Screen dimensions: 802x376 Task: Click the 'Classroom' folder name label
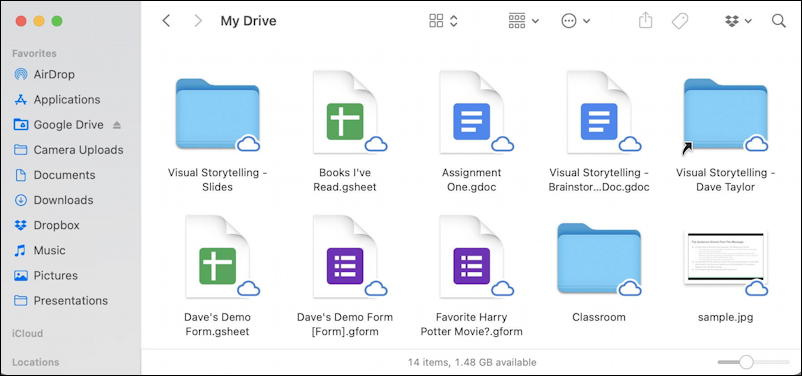point(599,317)
